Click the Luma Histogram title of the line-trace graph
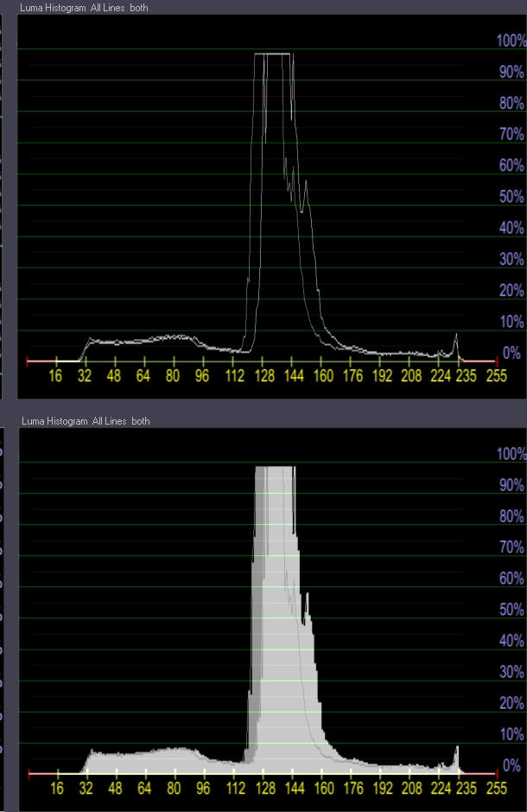The image size is (527, 812). [x=84, y=8]
